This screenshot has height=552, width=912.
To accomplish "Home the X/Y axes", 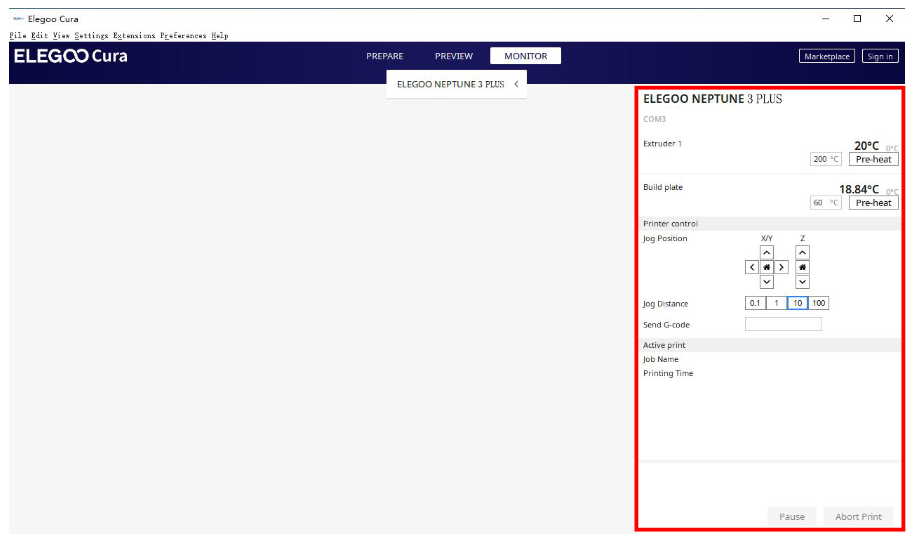I will coord(767,267).
